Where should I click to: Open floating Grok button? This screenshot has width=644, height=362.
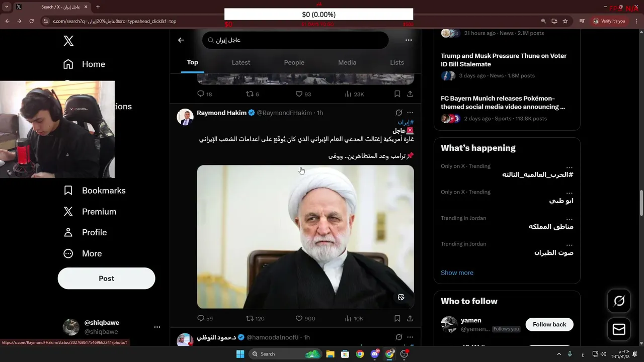pos(619,301)
